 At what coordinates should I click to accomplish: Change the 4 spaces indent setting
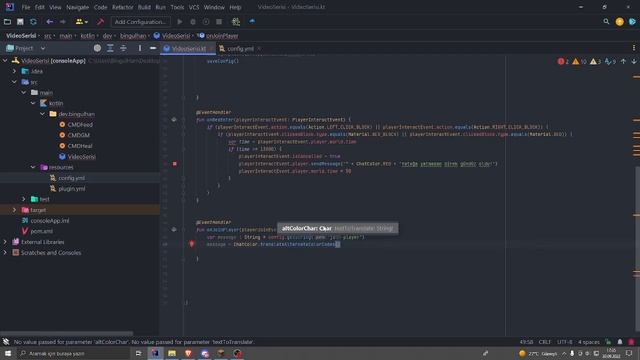[589, 342]
